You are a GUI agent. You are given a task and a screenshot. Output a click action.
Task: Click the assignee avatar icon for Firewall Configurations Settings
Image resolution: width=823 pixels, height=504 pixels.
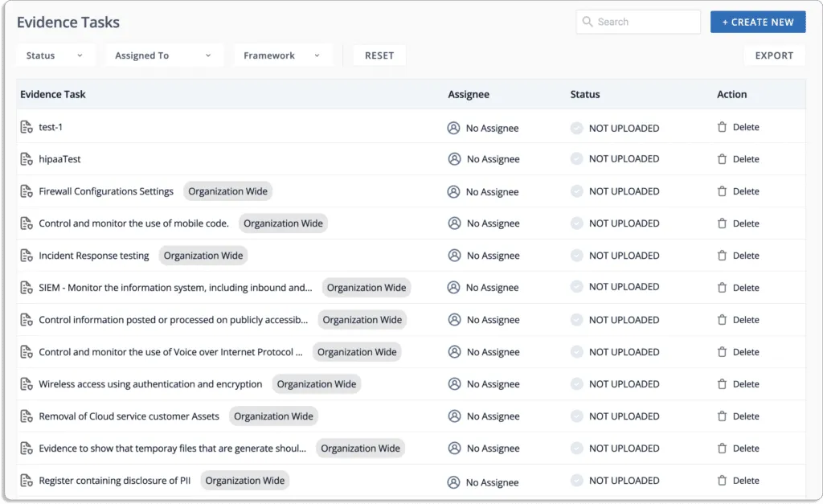pos(453,191)
